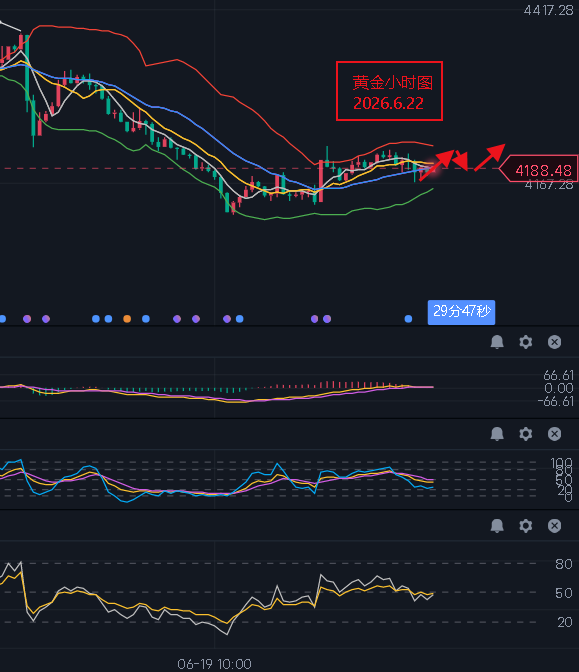579x672 pixels.
Task: Click the -66.61 MACD scale value
Action: [555, 401]
